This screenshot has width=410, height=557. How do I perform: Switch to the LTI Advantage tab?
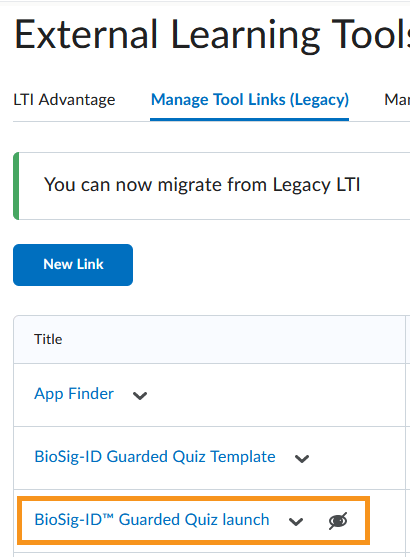click(64, 100)
